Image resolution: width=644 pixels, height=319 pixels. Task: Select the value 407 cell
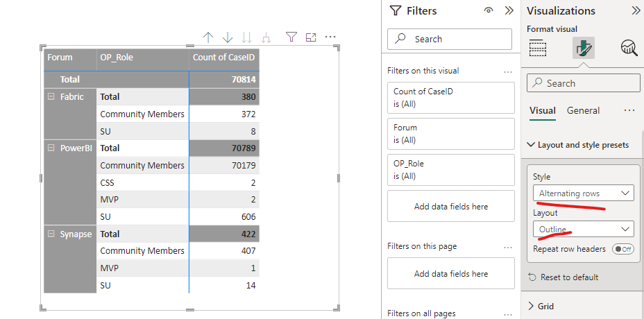point(248,251)
